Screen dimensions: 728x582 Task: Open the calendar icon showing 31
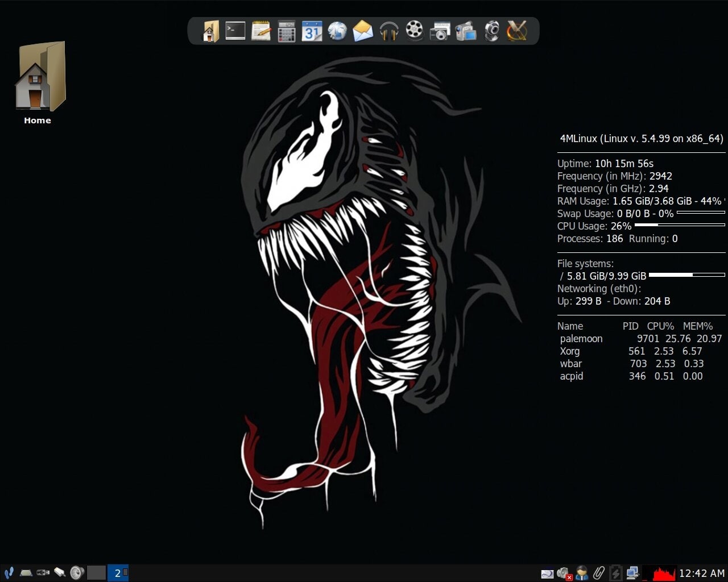312,31
